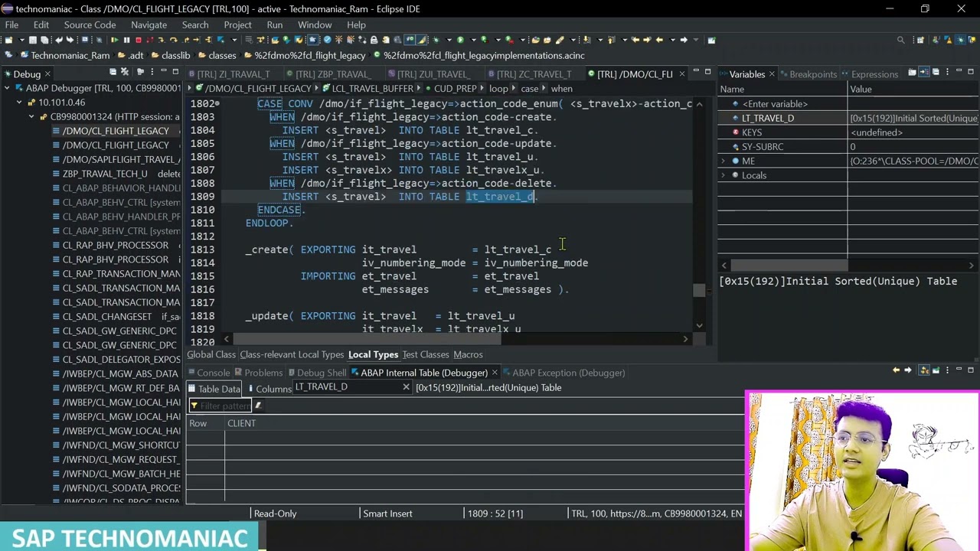Open the Navigate menu
This screenshot has width=980, height=551.
(149, 24)
